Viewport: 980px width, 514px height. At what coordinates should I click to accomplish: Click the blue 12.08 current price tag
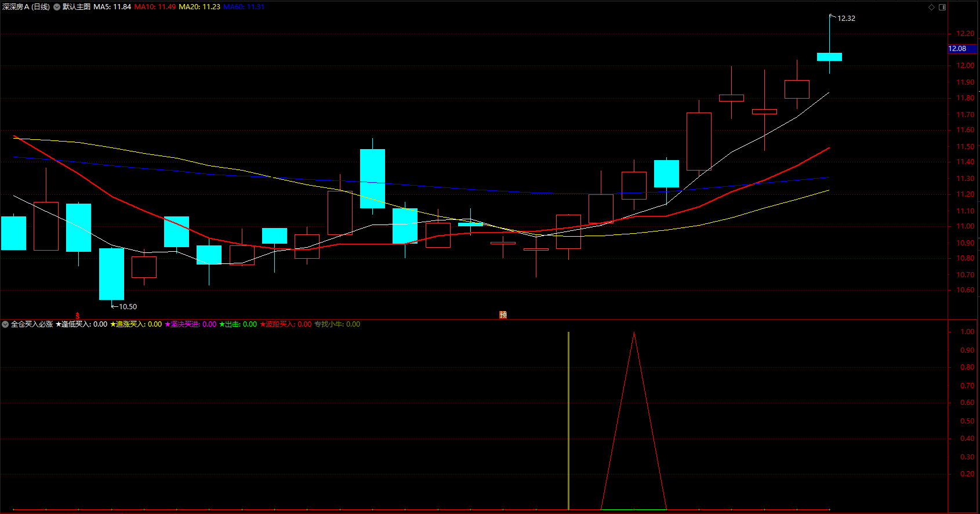coord(962,49)
